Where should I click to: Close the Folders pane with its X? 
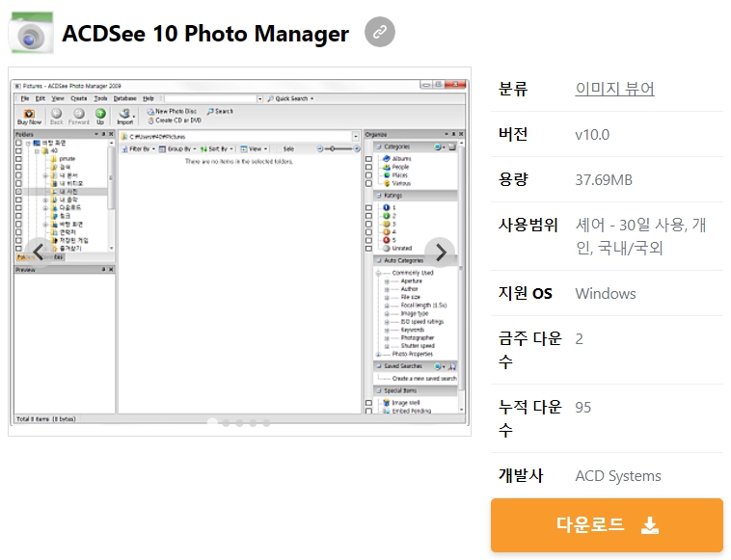click(111, 134)
